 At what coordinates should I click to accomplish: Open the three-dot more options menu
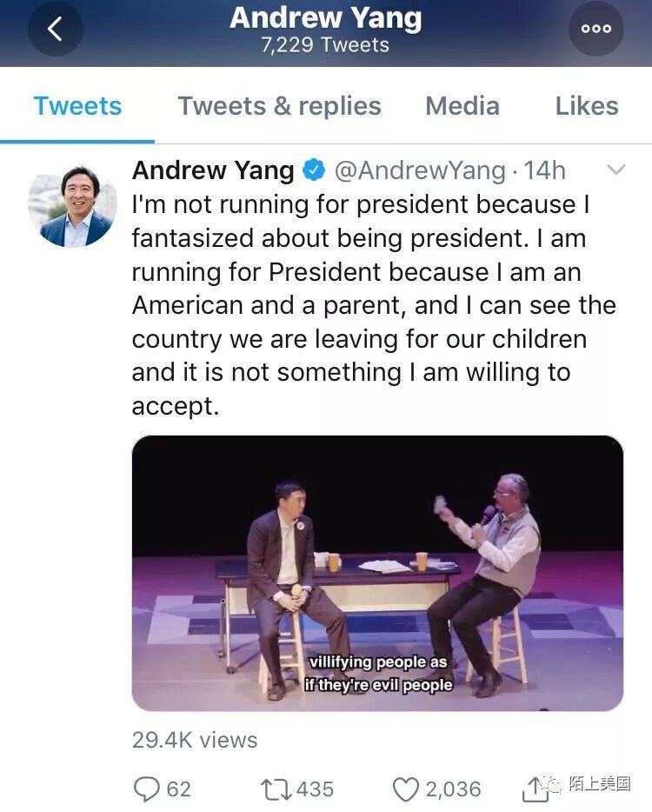tap(595, 29)
